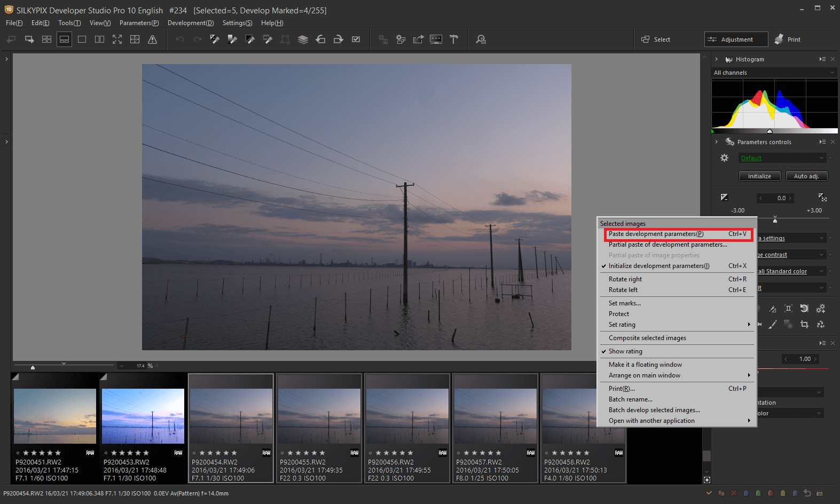
Task: Choose Partial paste of development parameters
Action: [x=677, y=245]
